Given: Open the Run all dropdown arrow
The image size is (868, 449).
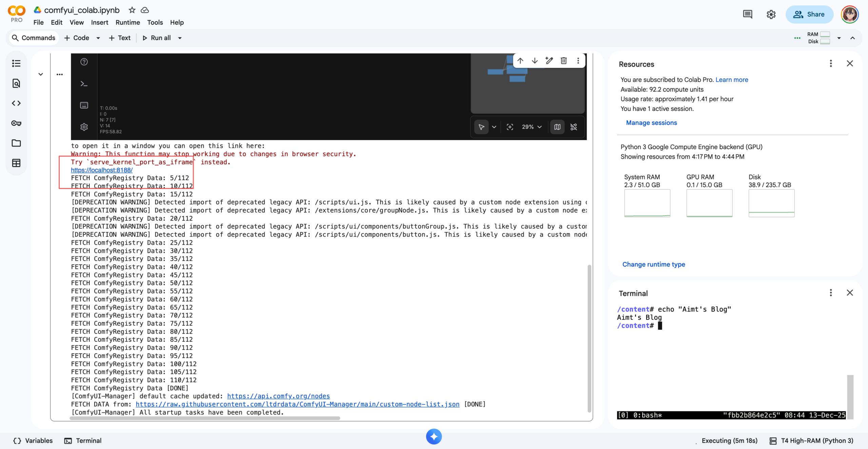Looking at the screenshot, I should point(180,38).
